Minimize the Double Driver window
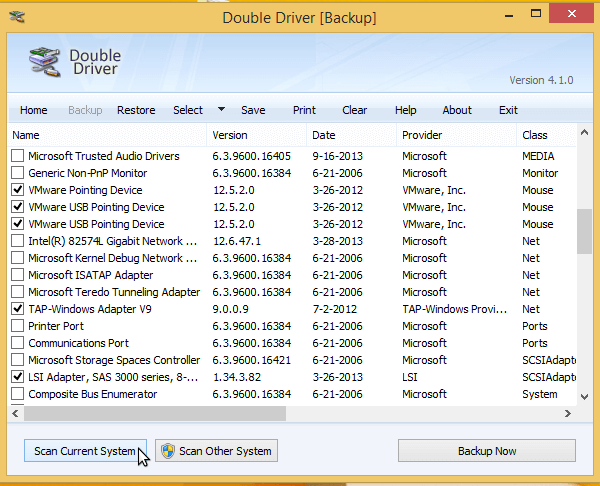 509,15
